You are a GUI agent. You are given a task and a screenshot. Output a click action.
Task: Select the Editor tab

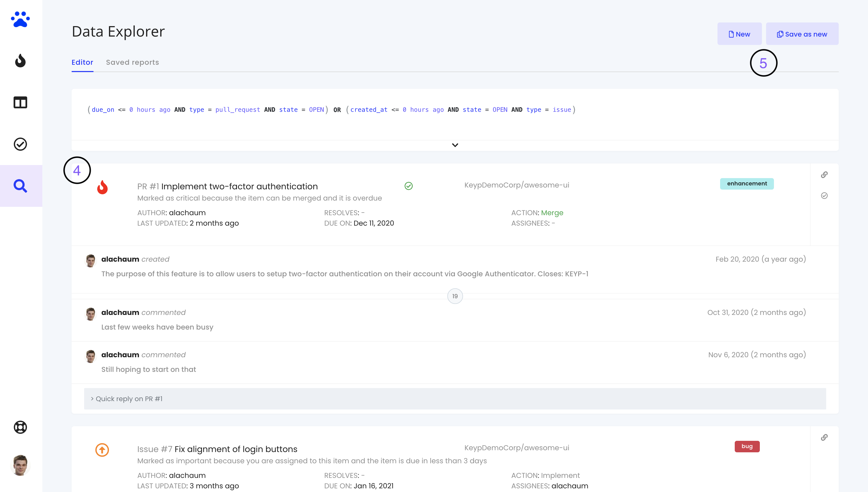click(82, 62)
